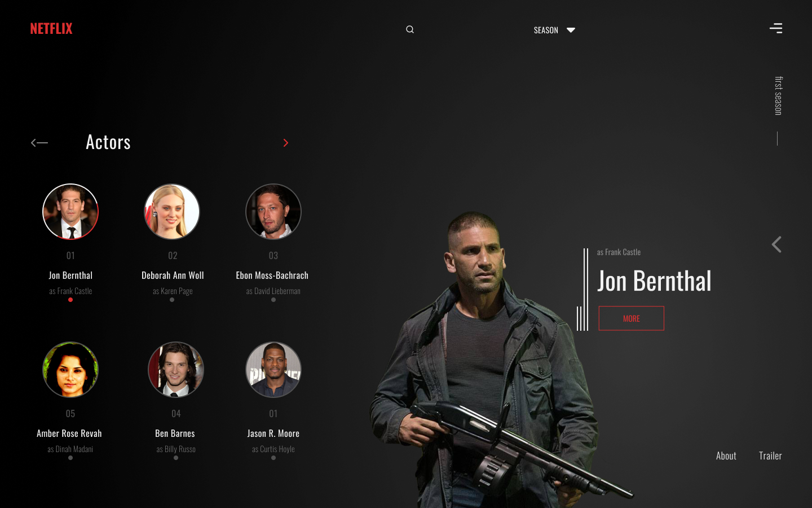Select Jon Bernthal's portrait thumbnail
This screenshot has width=812, height=508.
pos(70,212)
